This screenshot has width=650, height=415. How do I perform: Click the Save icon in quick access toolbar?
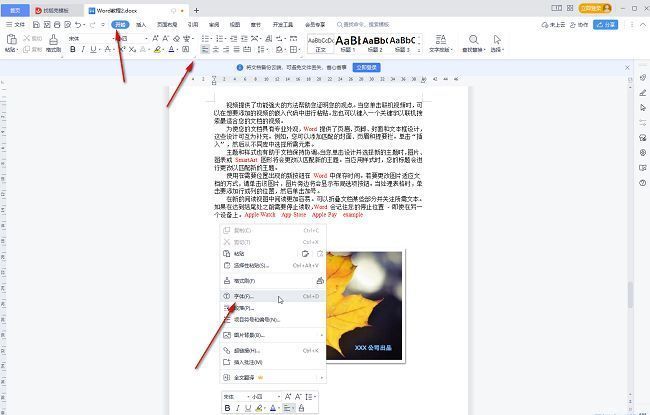36,25
